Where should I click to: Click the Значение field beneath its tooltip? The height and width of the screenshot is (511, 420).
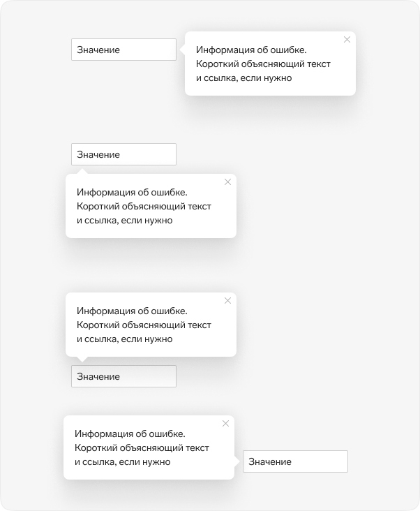(123, 376)
